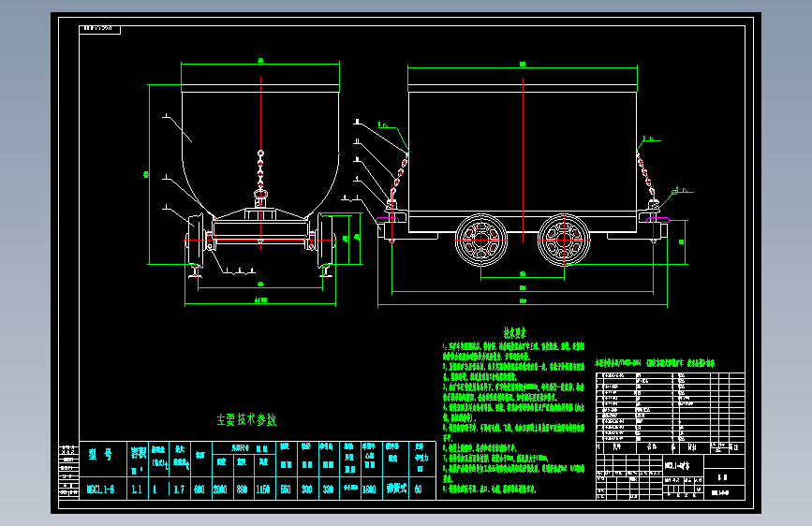Image resolution: width=812 pixels, height=526 pixels.
Task: Click the 主要技术参数 heading
Action: (x=246, y=419)
